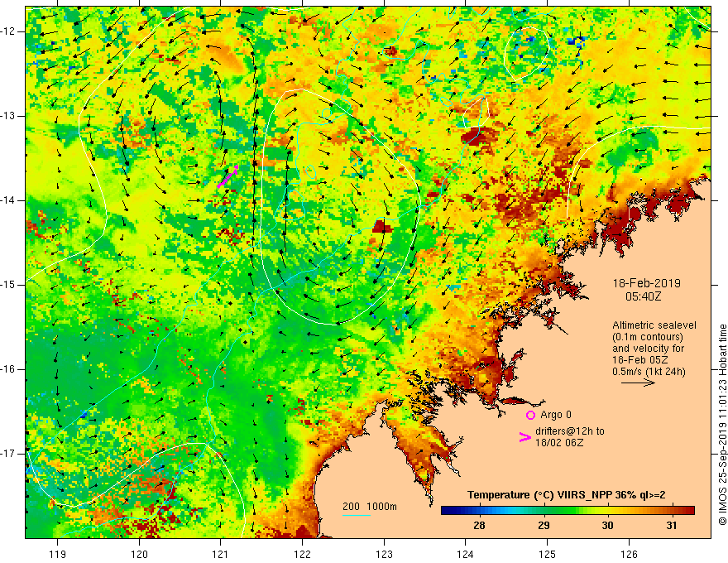
Task: Click the '18-Feb 05Z' legend line
Action: [639, 360]
